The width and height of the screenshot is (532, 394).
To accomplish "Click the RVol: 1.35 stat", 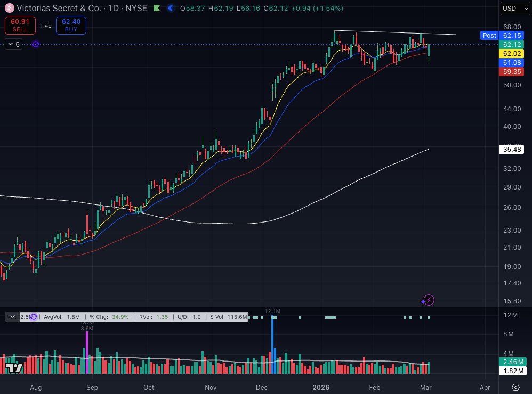I will pos(154,317).
